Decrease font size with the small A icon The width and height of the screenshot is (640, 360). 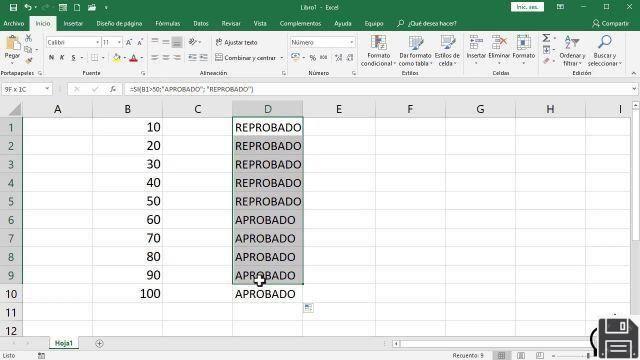[x=140, y=42]
